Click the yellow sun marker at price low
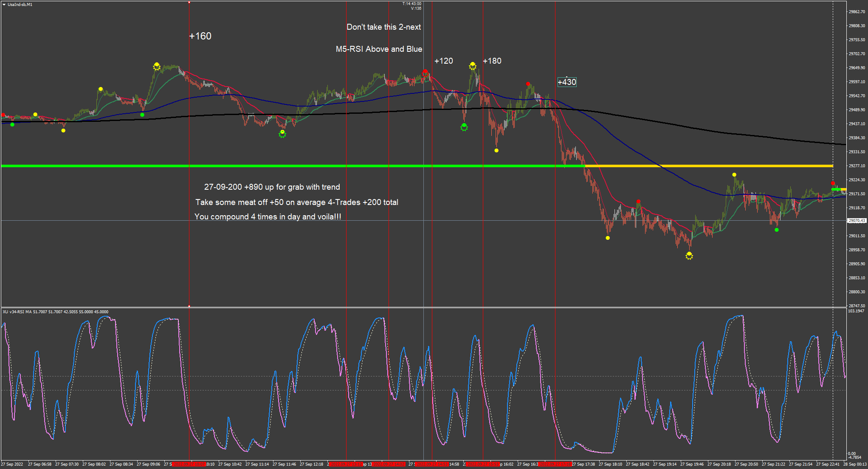Viewport: 868px width, 469px height. pyautogui.click(x=689, y=256)
